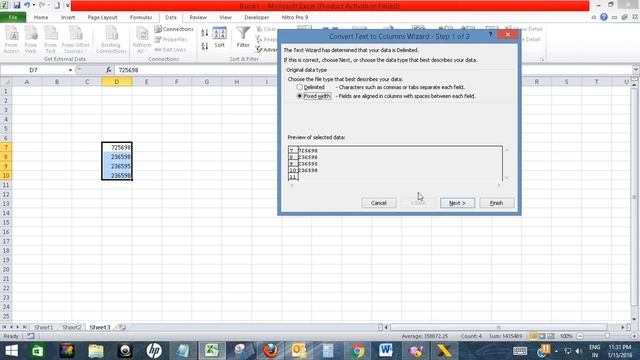This screenshot has width=640, height=360.
Task: Switch to the Review tab
Action: (198, 17)
